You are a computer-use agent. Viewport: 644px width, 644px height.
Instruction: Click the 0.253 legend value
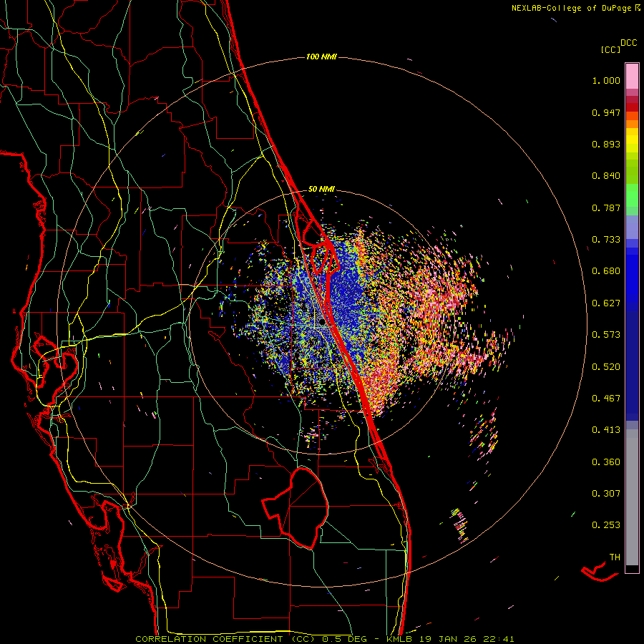click(x=606, y=525)
